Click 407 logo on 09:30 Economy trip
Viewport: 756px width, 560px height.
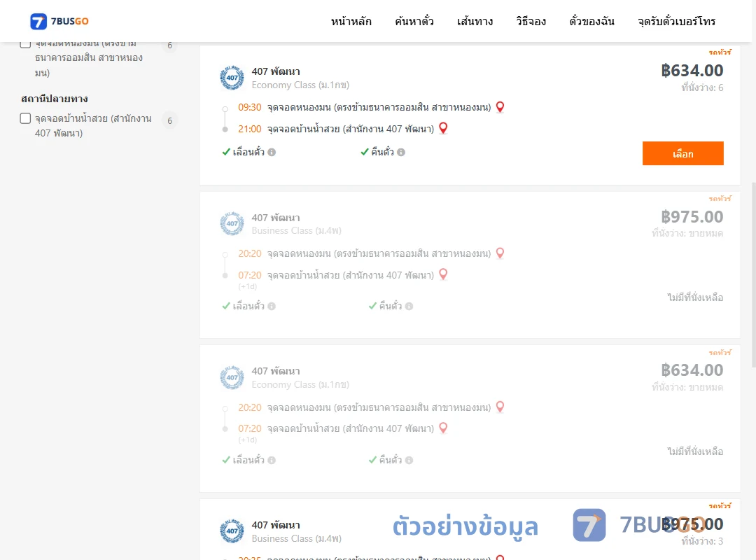(x=232, y=78)
